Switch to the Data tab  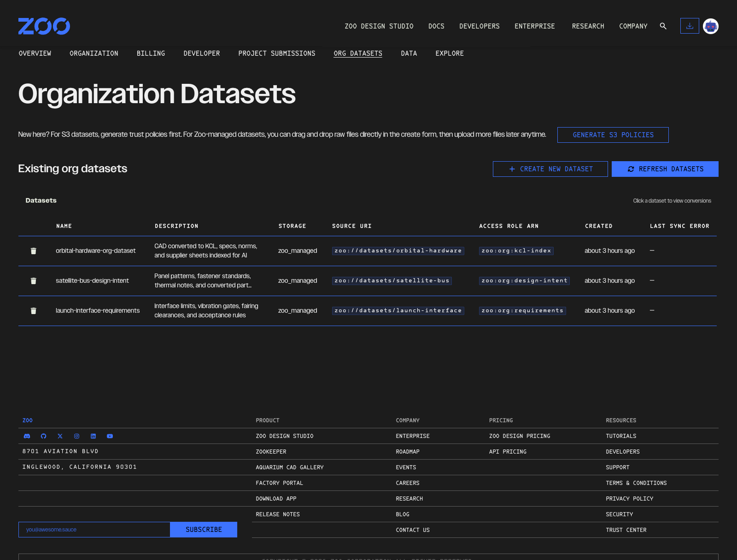(409, 53)
